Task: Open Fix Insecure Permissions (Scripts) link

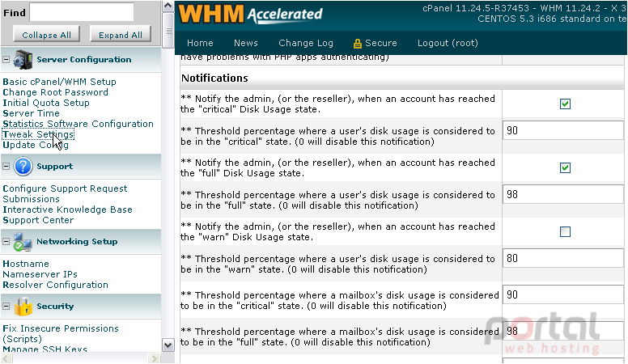Action: [x=61, y=333]
